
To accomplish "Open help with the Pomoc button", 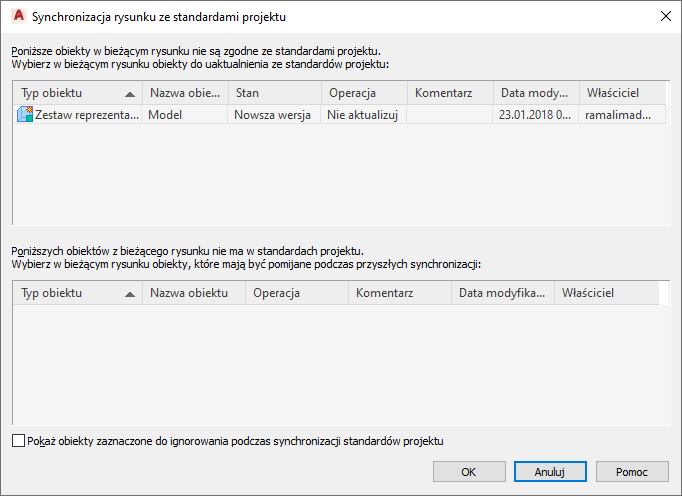I will [631, 472].
